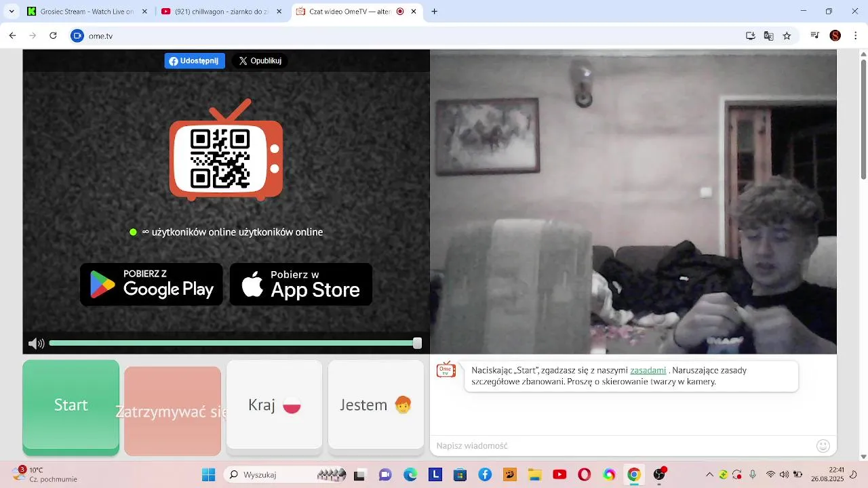
Task: Open File Explorer on the taskbar
Action: (x=534, y=474)
